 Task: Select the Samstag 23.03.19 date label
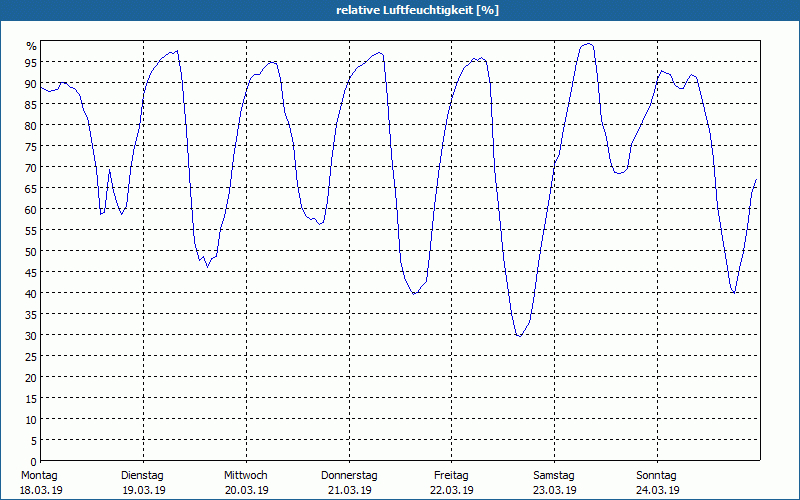coord(555,483)
